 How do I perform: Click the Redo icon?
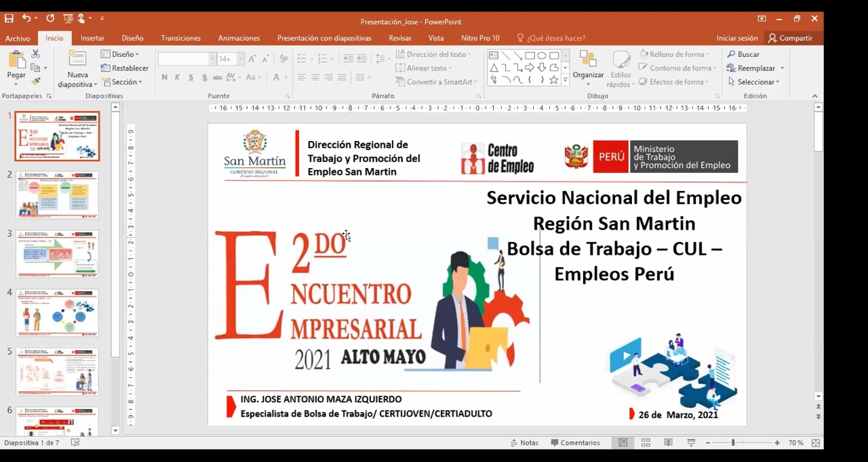point(50,18)
